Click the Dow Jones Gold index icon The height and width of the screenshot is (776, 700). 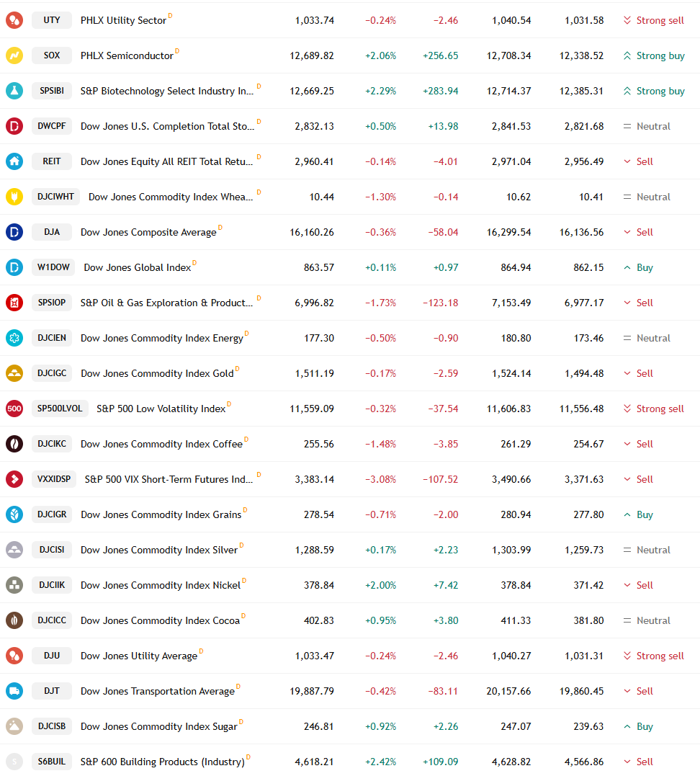(x=14, y=373)
